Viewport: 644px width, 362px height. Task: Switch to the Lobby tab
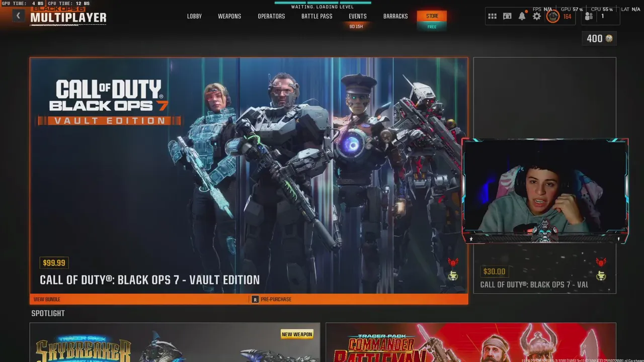pos(194,16)
